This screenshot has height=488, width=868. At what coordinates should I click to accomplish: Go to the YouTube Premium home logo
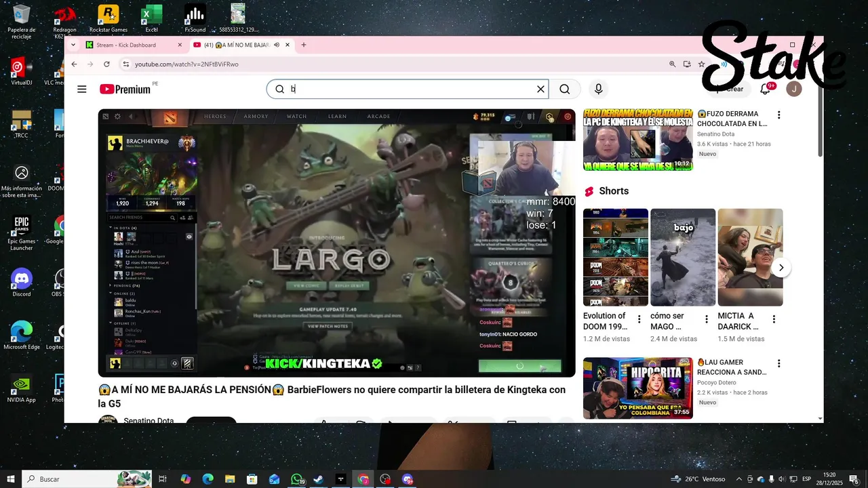coord(125,89)
